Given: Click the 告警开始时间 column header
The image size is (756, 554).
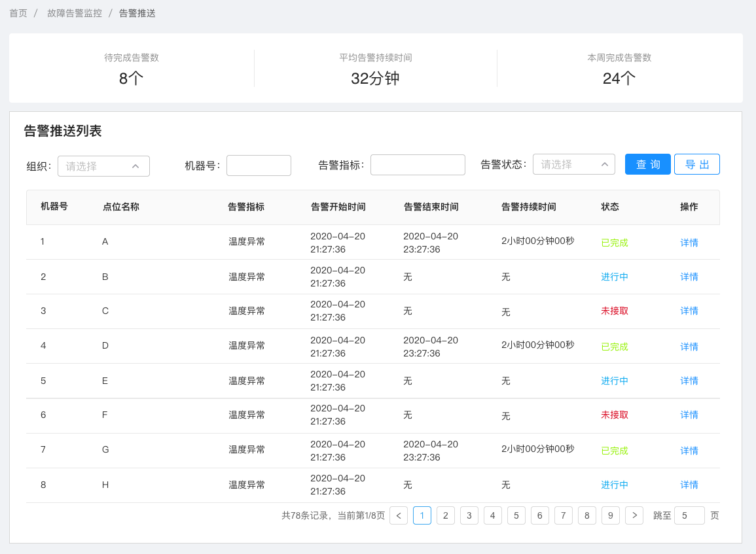Looking at the screenshot, I should (338, 207).
